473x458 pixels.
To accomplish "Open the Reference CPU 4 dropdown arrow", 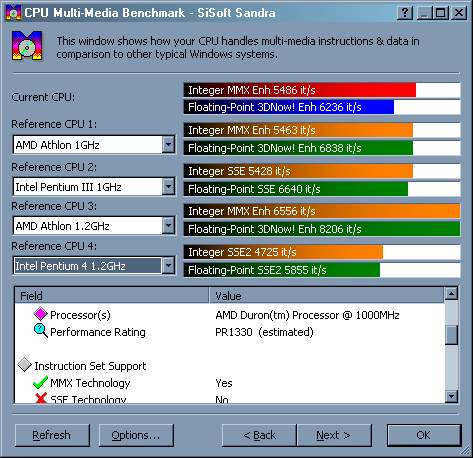I will pyautogui.click(x=168, y=266).
